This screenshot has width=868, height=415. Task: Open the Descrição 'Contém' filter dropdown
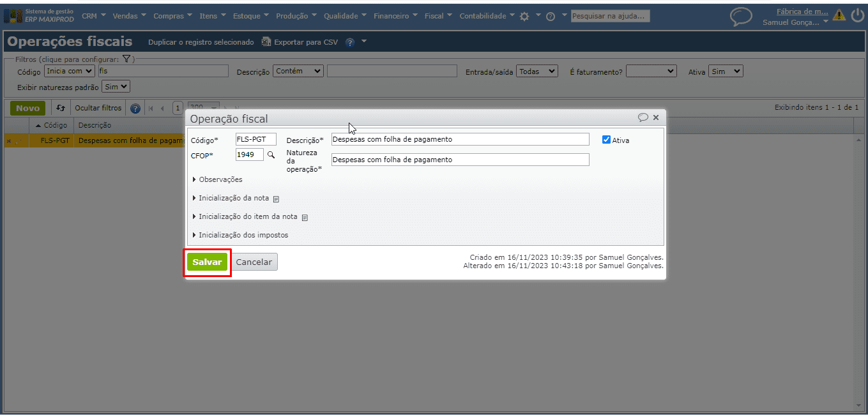pyautogui.click(x=298, y=71)
